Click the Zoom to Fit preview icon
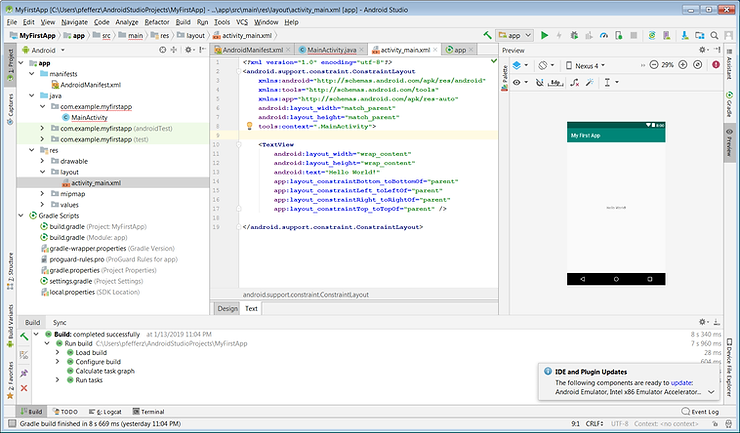 (698, 65)
